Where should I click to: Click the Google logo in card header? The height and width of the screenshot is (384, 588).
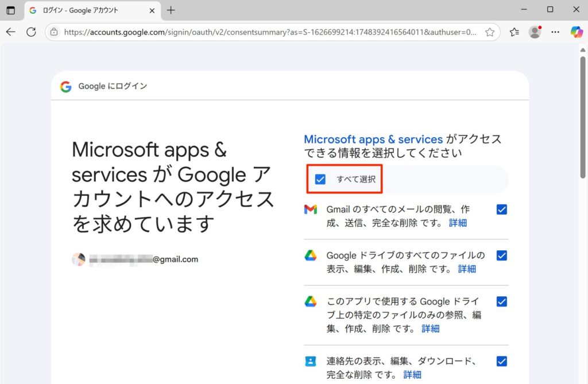(x=65, y=86)
